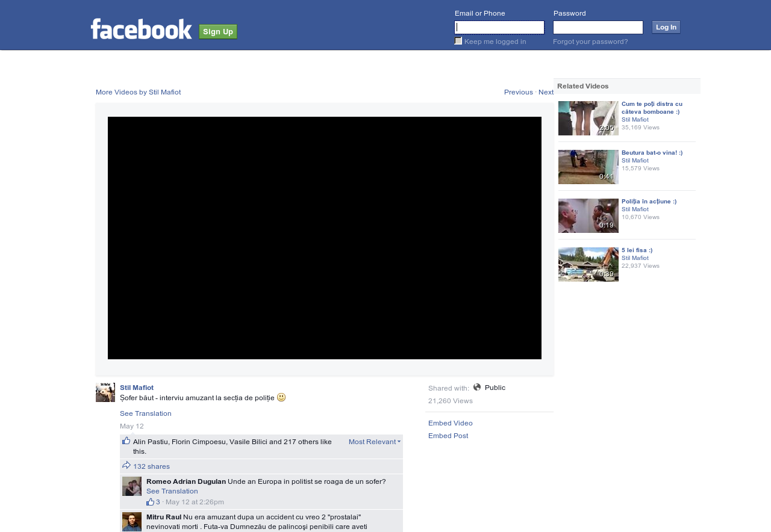Open More Videos by Stil Mafiot
Viewport: 771px width, 532px height.
(x=139, y=92)
